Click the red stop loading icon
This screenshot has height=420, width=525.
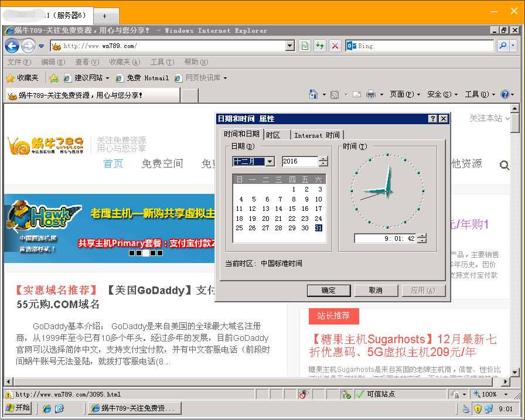(x=335, y=46)
